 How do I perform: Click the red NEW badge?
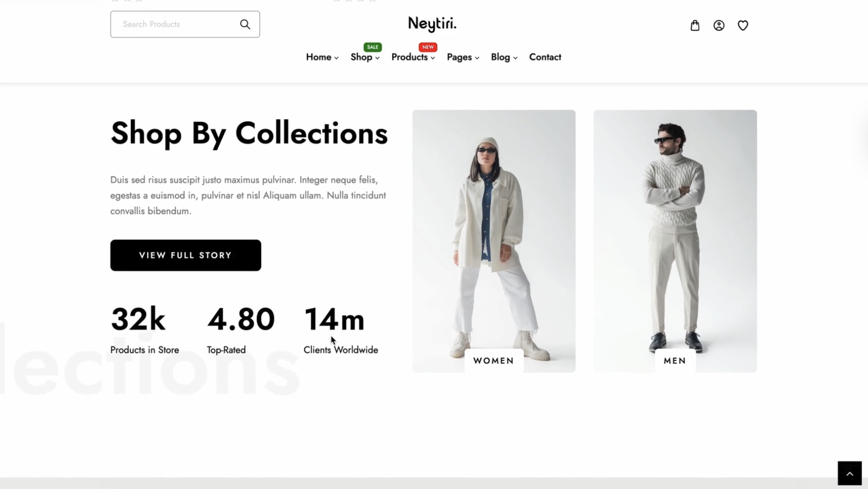tap(428, 47)
